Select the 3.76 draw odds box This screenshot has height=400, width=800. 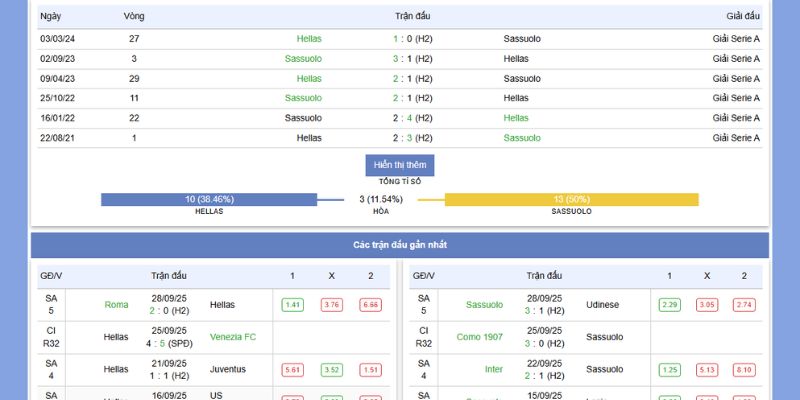tap(332, 305)
